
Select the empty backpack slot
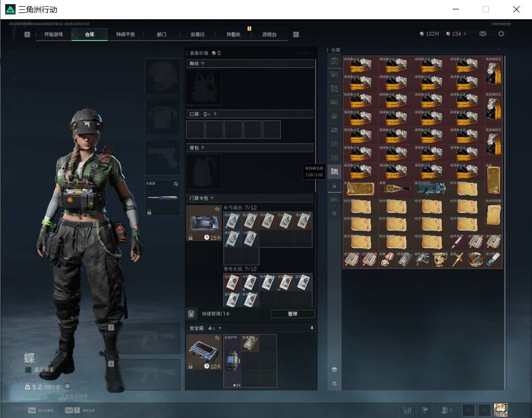coord(204,171)
